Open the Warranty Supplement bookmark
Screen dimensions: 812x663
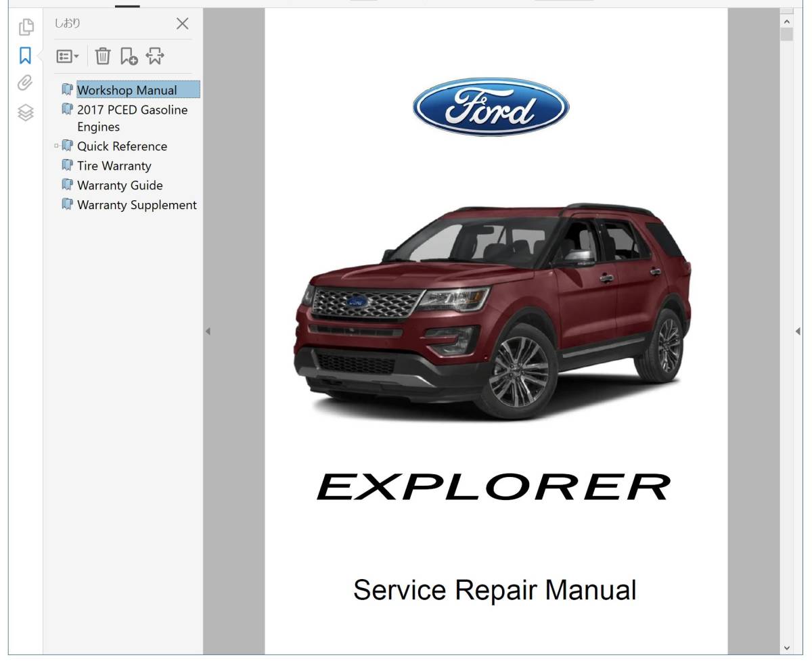(x=137, y=205)
